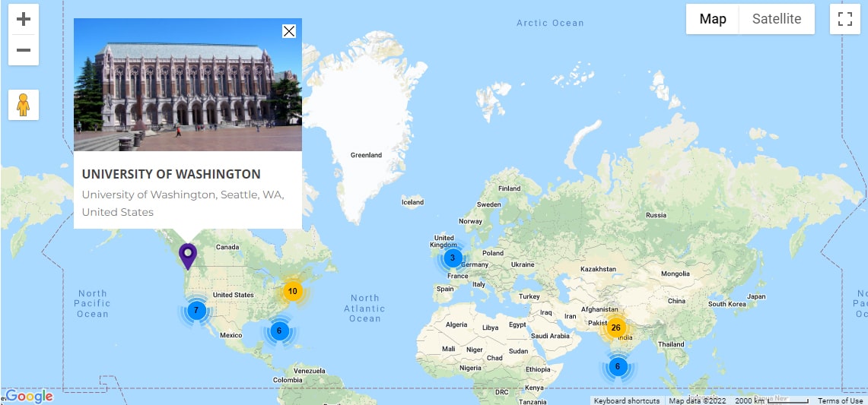Viewport: 868px width, 405px height.
Task: Zoom in with the plus button
Action: (x=24, y=19)
